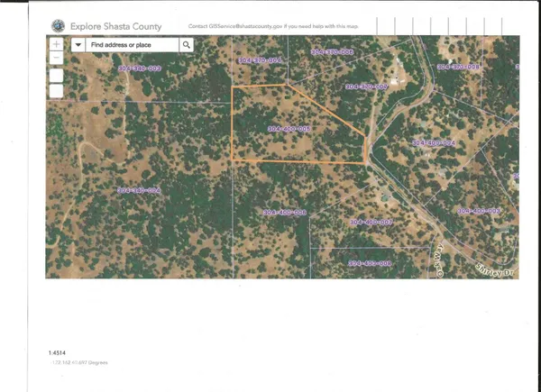Zoom in with the plus button
This screenshot has width=541, height=392.
tap(56, 43)
